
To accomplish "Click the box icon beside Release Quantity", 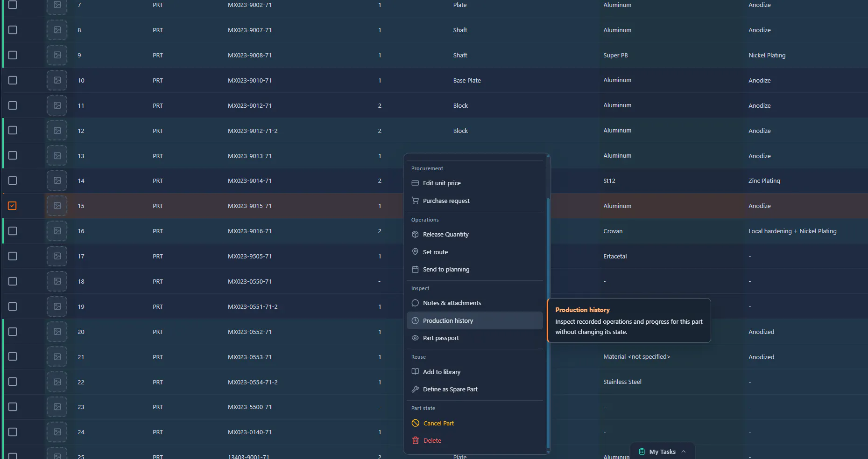I will pos(415,234).
